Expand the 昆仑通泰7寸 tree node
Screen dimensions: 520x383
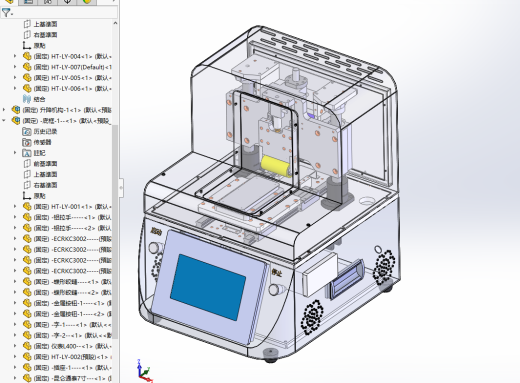click(x=15, y=378)
